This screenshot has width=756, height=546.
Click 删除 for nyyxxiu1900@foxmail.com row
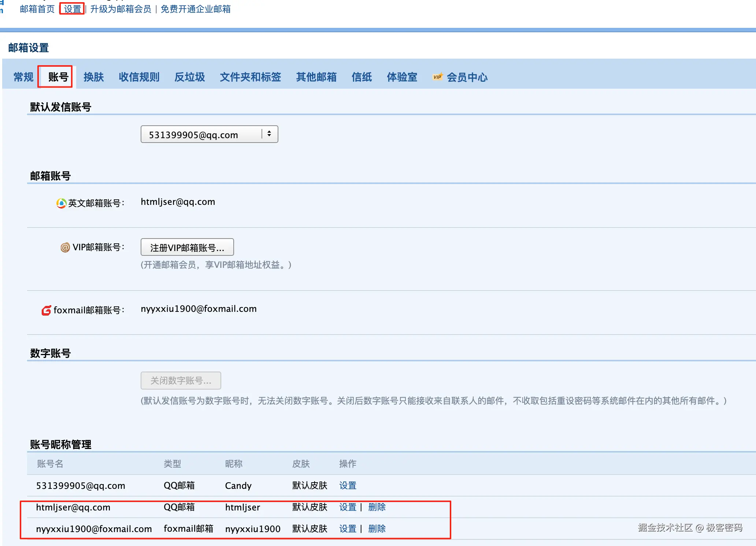(x=377, y=529)
